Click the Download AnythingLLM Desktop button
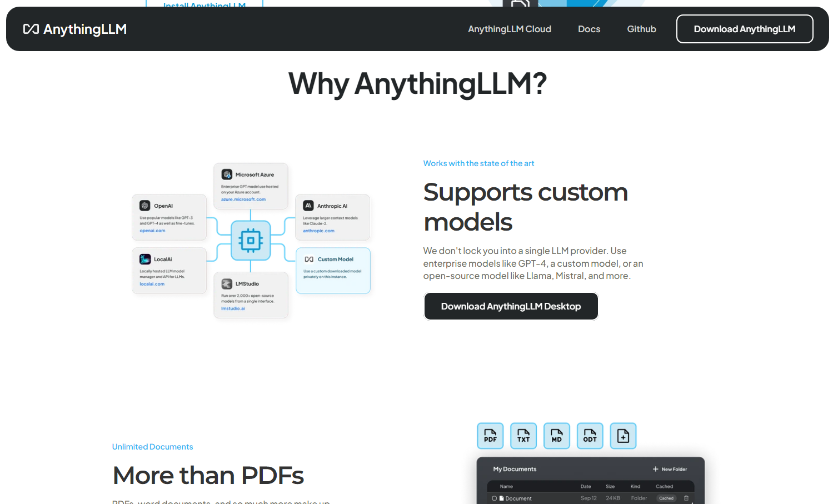 (511, 306)
